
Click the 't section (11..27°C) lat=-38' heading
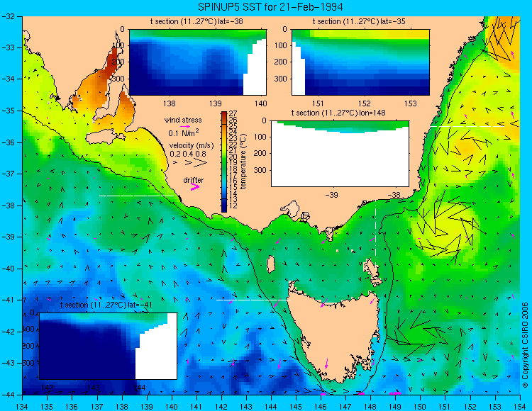pyautogui.click(x=196, y=22)
